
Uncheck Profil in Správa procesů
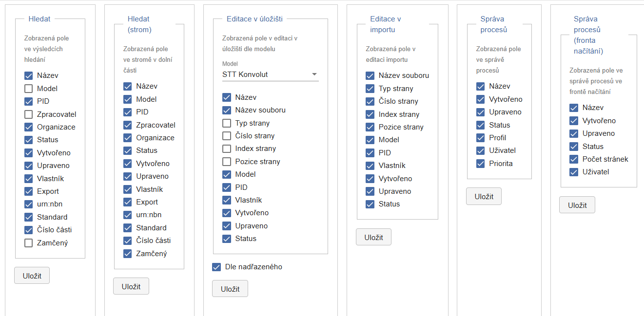[481, 138]
